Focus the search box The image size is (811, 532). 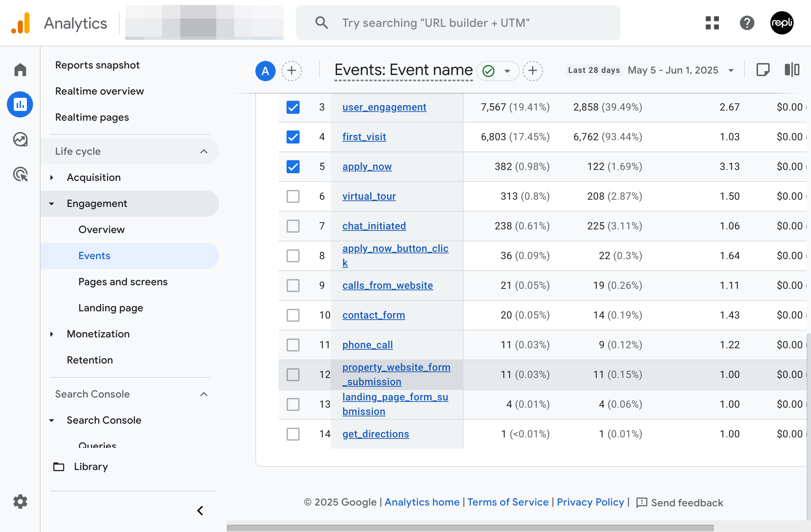[x=458, y=23]
